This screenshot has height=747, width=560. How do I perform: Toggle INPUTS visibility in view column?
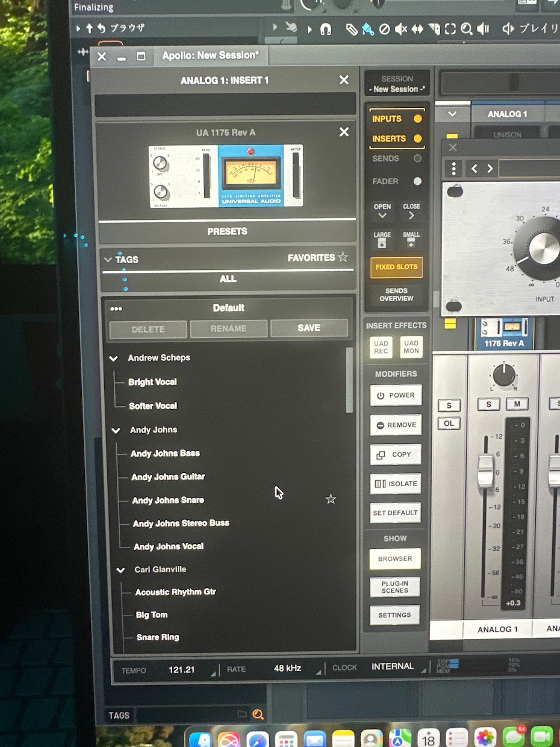tap(396, 119)
